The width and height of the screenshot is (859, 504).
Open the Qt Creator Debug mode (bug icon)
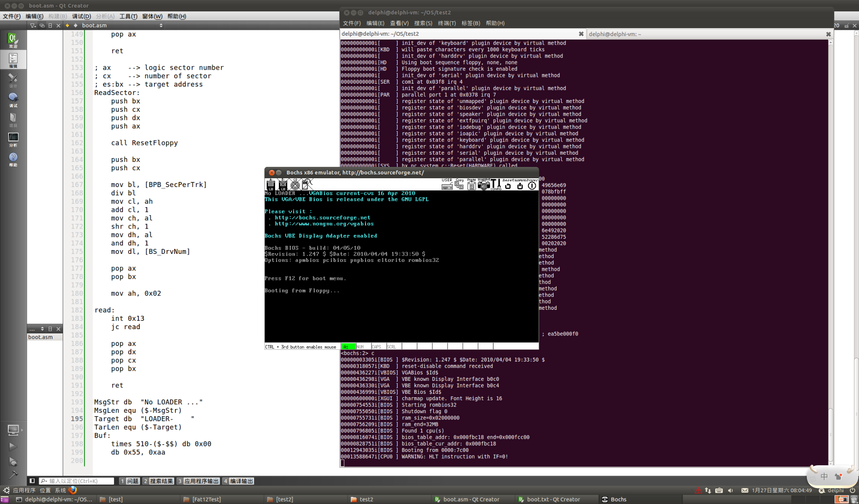point(13,99)
